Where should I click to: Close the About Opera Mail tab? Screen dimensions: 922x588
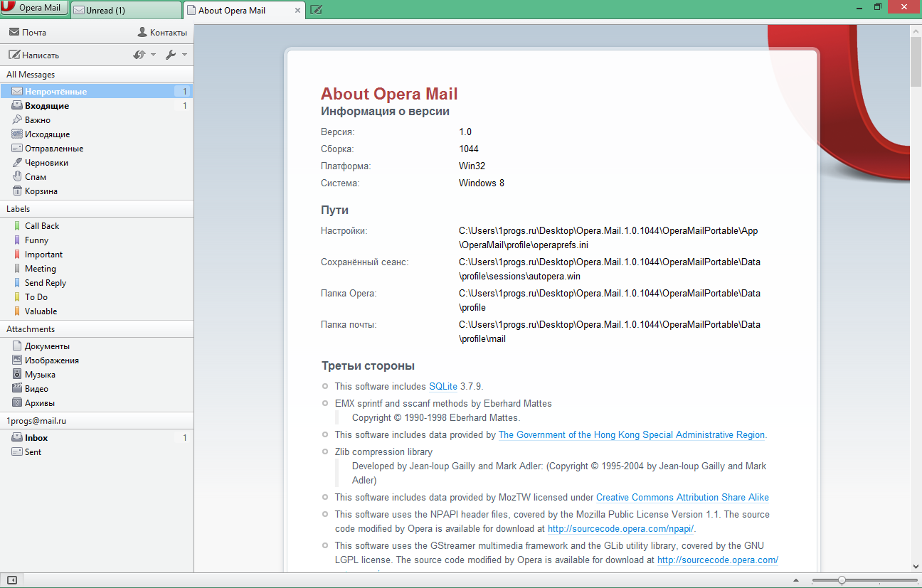click(297, 10)
